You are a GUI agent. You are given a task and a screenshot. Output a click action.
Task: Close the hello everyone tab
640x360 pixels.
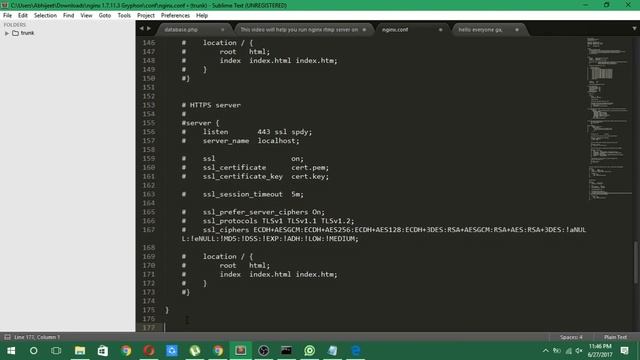click(x=517, y=30)
